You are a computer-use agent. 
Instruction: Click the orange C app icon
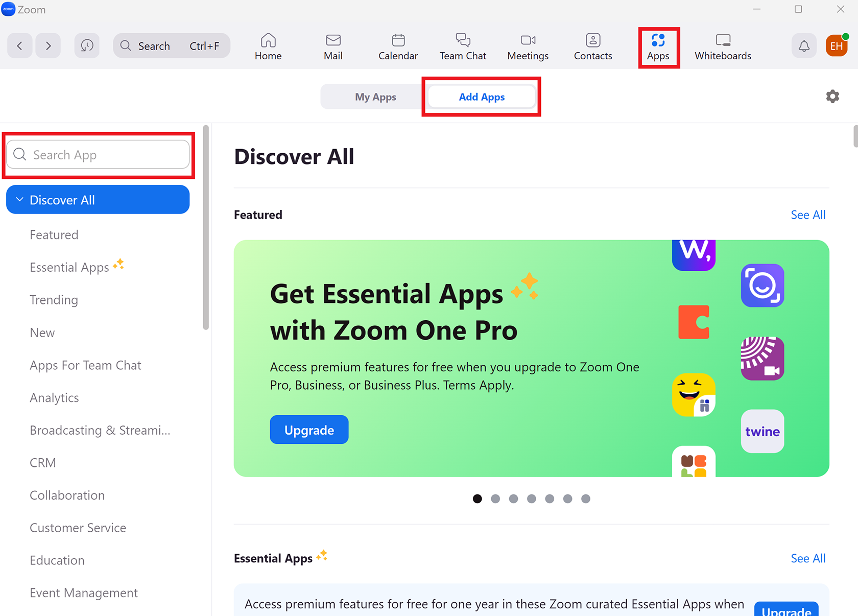[694, 322]
